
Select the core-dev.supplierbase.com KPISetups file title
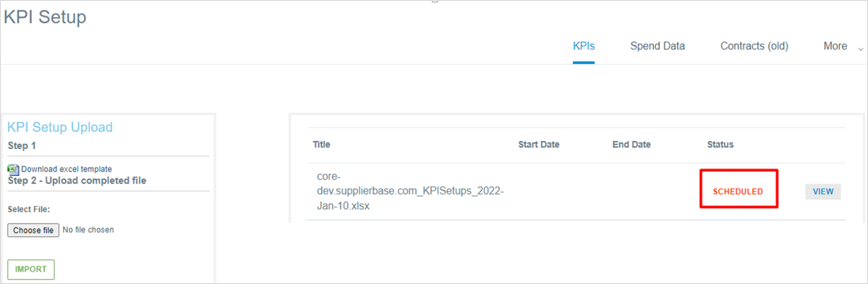click(x=410, y=191)
